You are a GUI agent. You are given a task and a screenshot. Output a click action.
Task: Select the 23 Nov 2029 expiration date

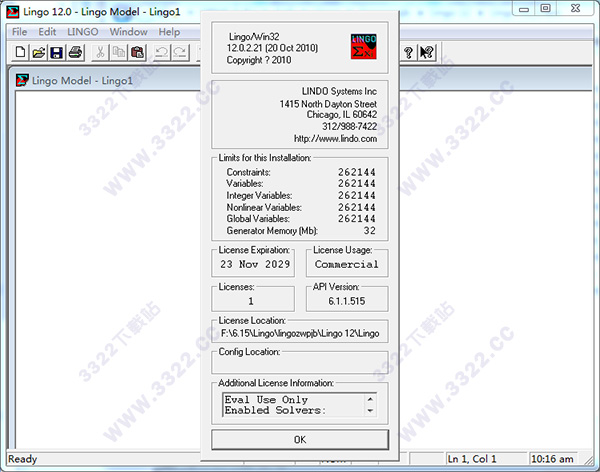click(x=255, y=264)
